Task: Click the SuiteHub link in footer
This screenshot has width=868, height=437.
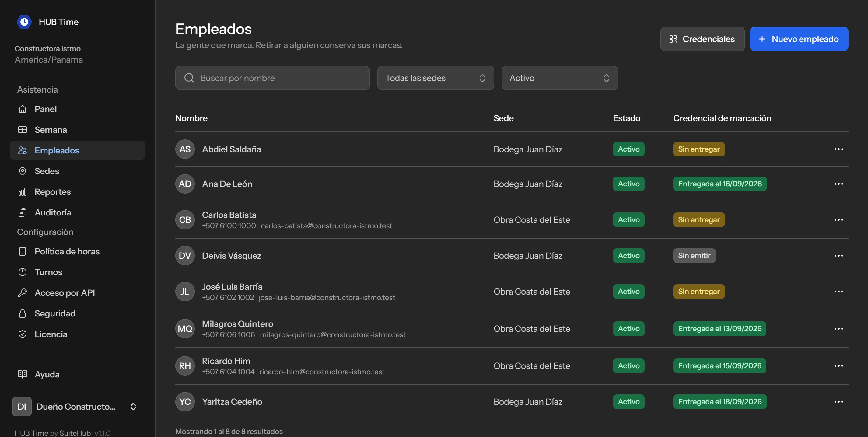Action: coord(75,433)
